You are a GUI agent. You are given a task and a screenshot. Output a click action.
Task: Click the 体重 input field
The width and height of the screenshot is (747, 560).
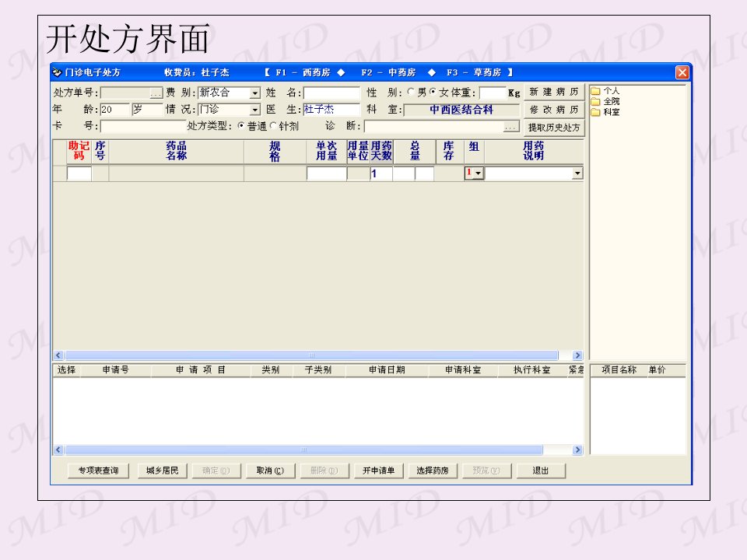click(x=493, y=93)
